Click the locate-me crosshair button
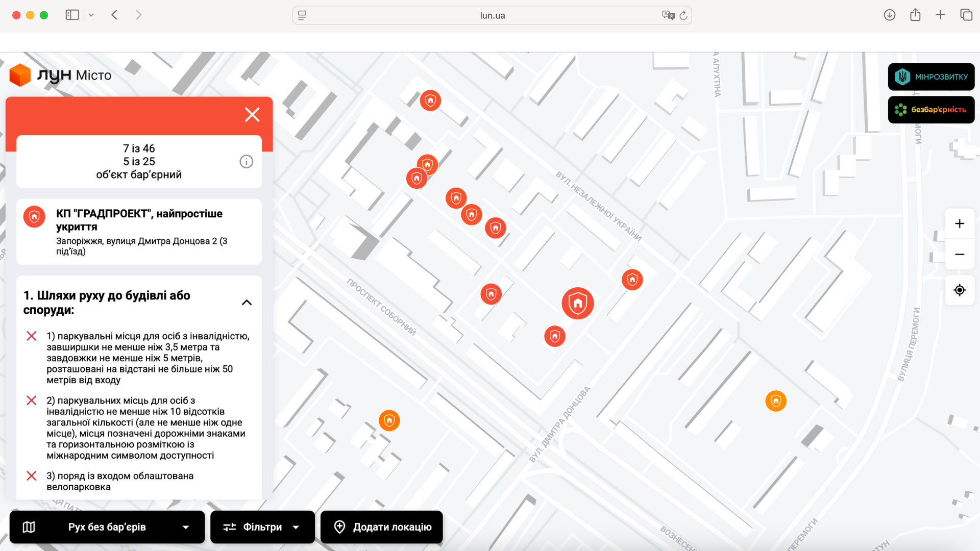The width and height of the screenshot is (980, 551). click(x=960, y=290)
